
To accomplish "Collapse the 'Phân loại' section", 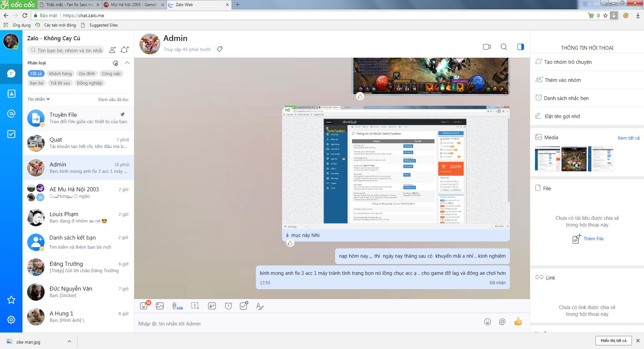I will click(127, 63).
